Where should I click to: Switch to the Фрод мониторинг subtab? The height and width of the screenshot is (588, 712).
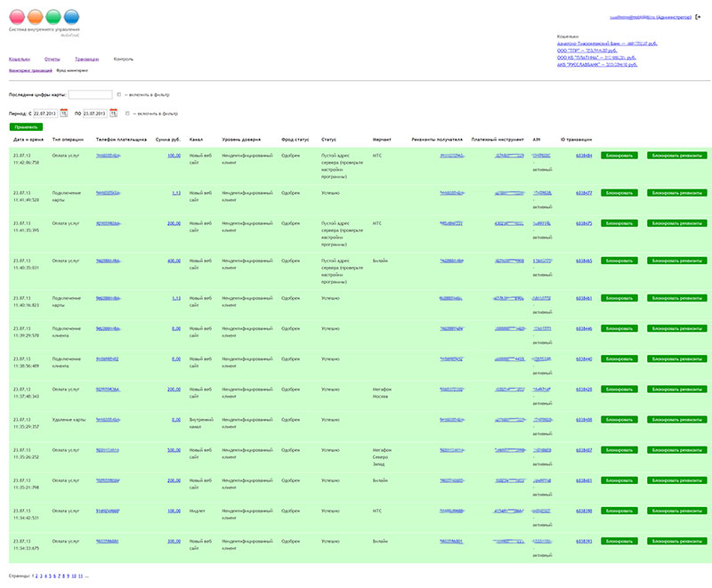click(x=72, y=69)
